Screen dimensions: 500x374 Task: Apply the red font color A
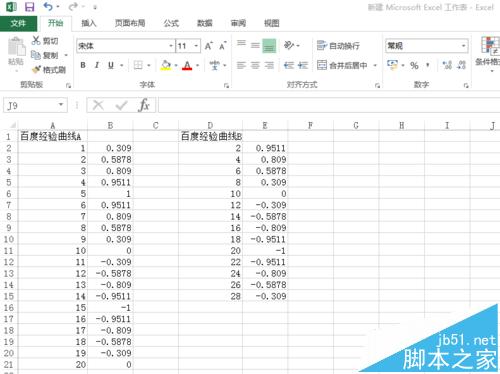187,65
